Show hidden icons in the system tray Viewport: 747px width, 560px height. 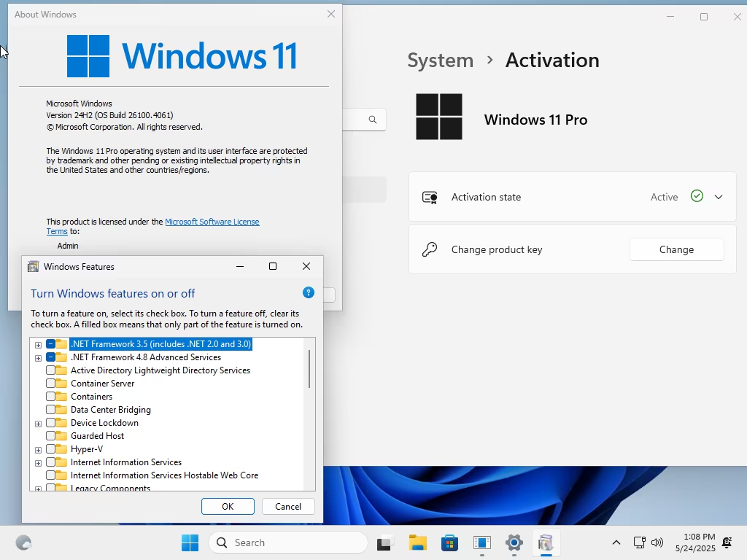click(616, 542)
